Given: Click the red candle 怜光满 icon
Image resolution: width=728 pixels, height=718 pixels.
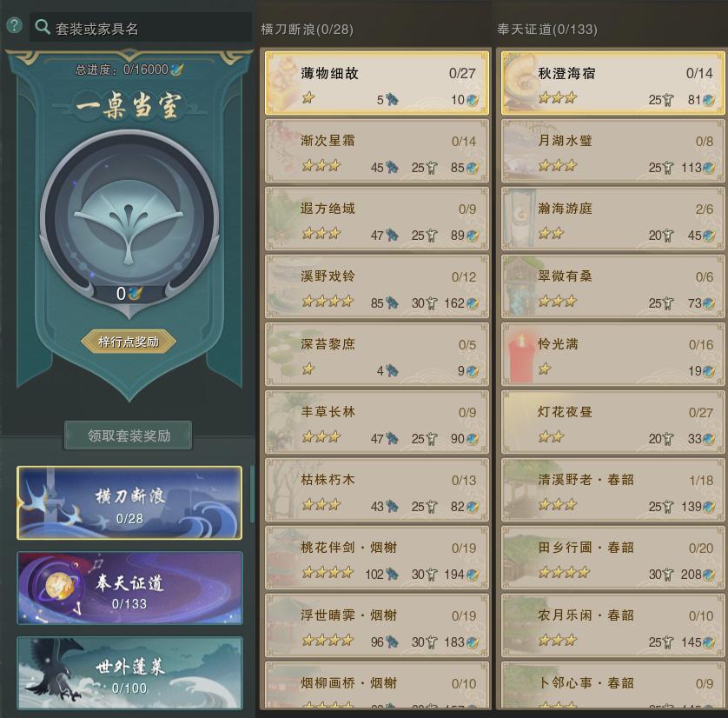Looking at the screenshot, I should tap(520, 356).
